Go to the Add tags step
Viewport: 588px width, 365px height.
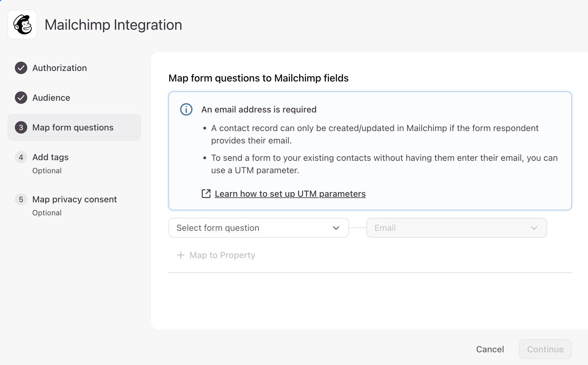[74, 163]
